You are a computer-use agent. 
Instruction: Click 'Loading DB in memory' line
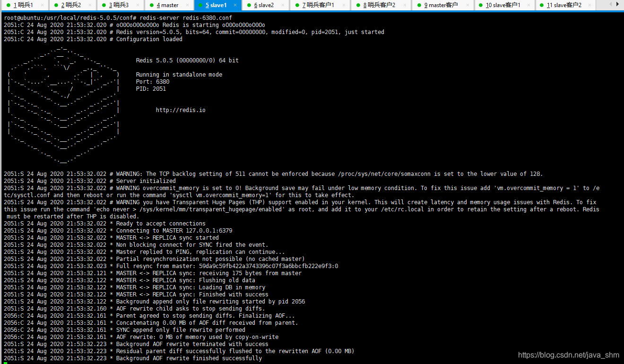tap(134, 287)
